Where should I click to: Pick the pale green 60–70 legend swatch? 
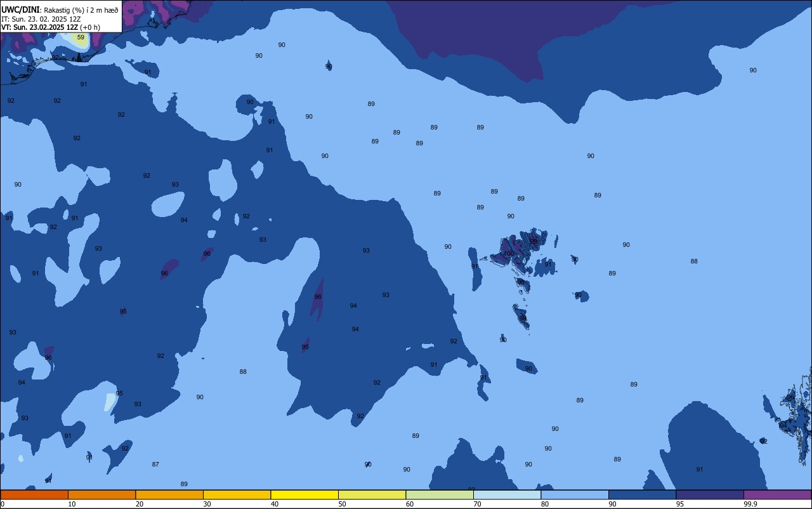440,494
